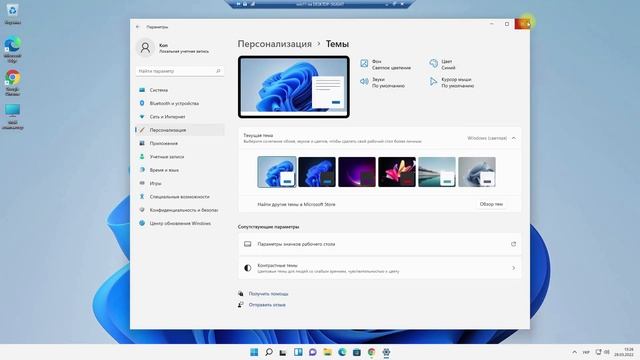640x360 pixels.
Task: Open Microsoft Store from taskbar
Action: (x=357, y=352)
